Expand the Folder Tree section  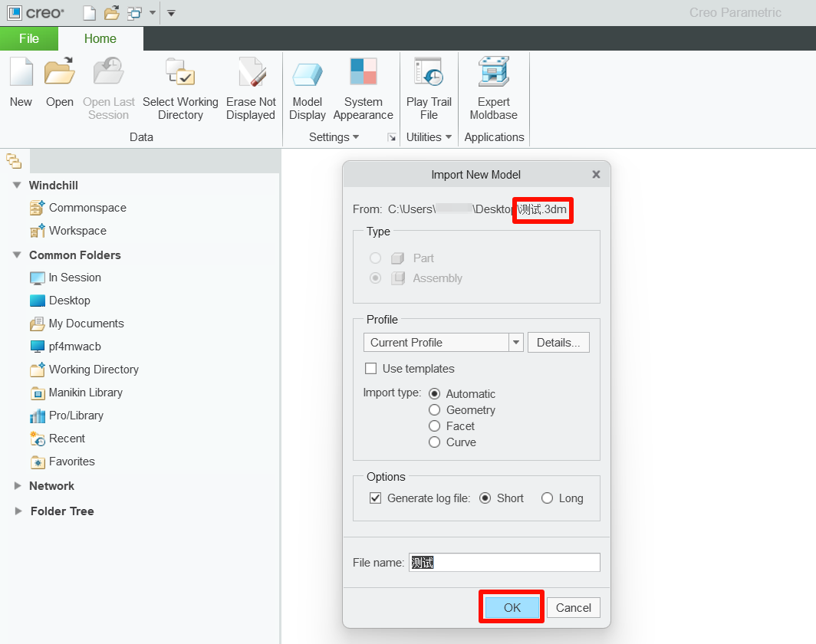tap(18, 511)
